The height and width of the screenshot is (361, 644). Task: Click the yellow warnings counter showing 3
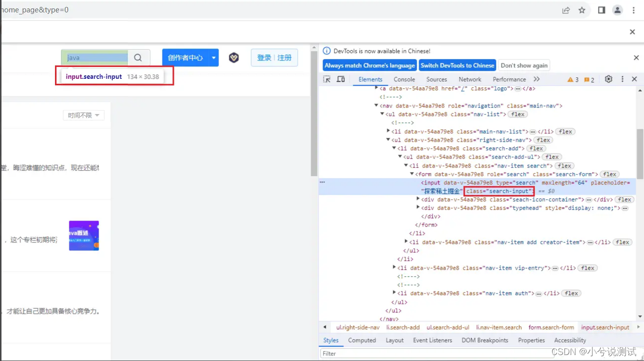tap(570, 79)
